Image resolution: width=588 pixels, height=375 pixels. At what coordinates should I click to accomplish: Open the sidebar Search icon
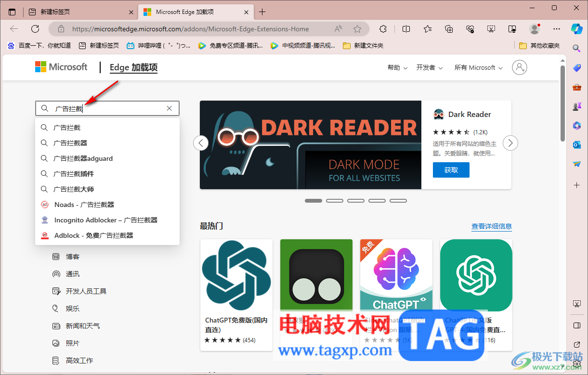[x=576, y=48]
